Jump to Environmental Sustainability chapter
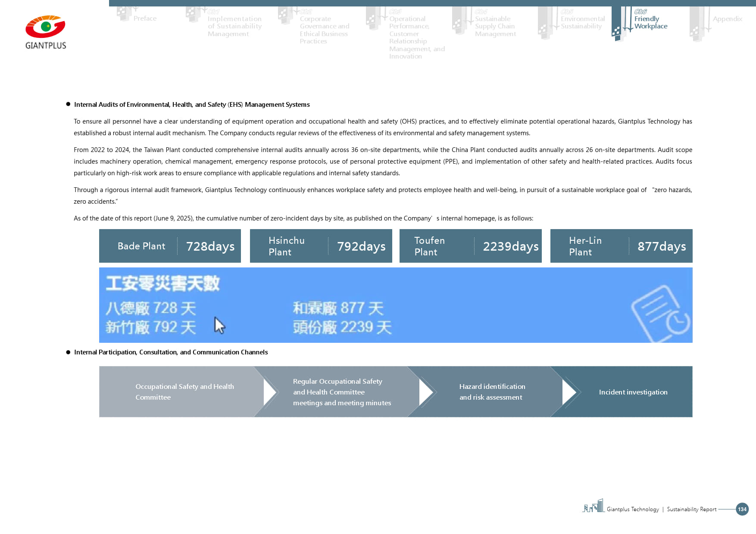 582,22
